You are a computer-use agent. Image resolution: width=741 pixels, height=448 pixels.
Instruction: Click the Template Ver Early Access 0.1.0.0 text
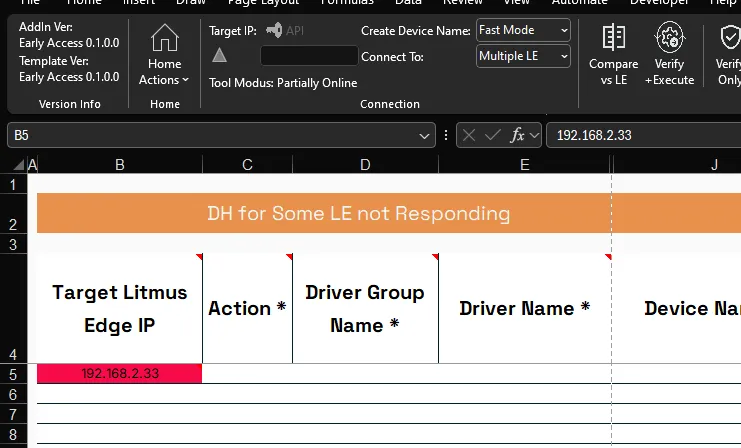[69, 69]
